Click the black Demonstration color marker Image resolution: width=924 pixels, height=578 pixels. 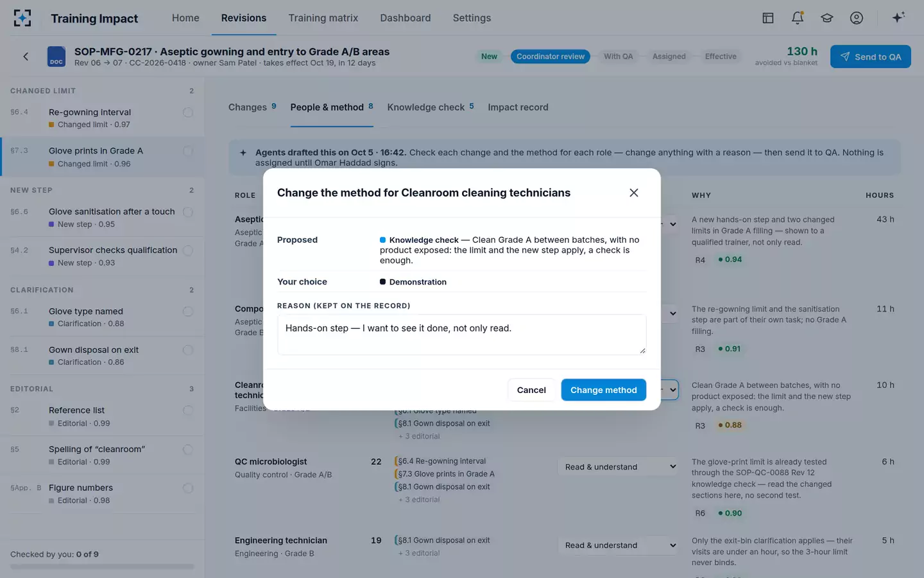(x=383, y=282)
